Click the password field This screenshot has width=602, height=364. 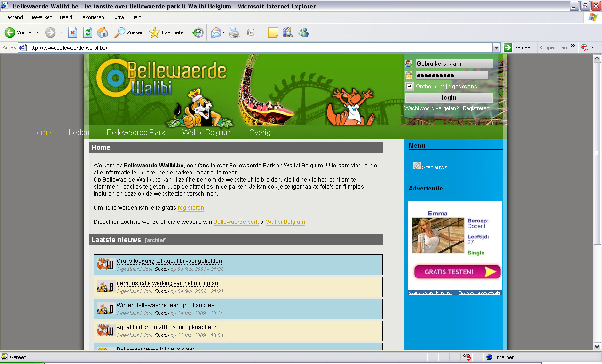pyautogui.click(x=451, y=75)
